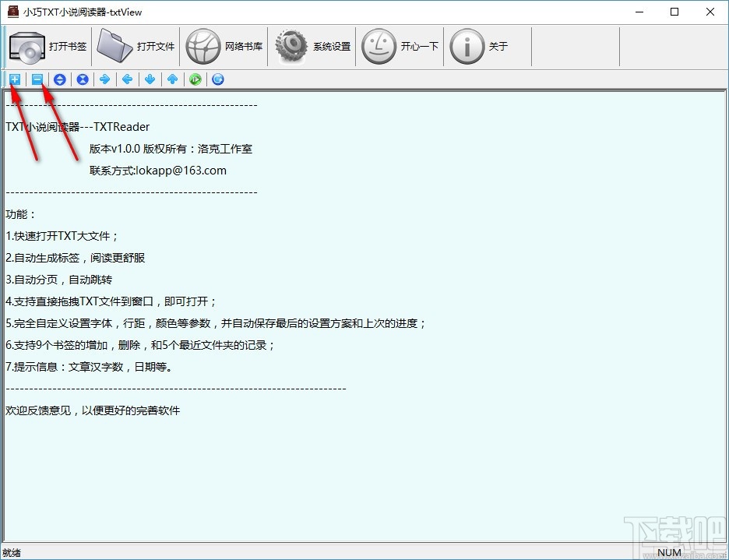Minimize the txtView window

pyautogui.click(x=639, y=12)
